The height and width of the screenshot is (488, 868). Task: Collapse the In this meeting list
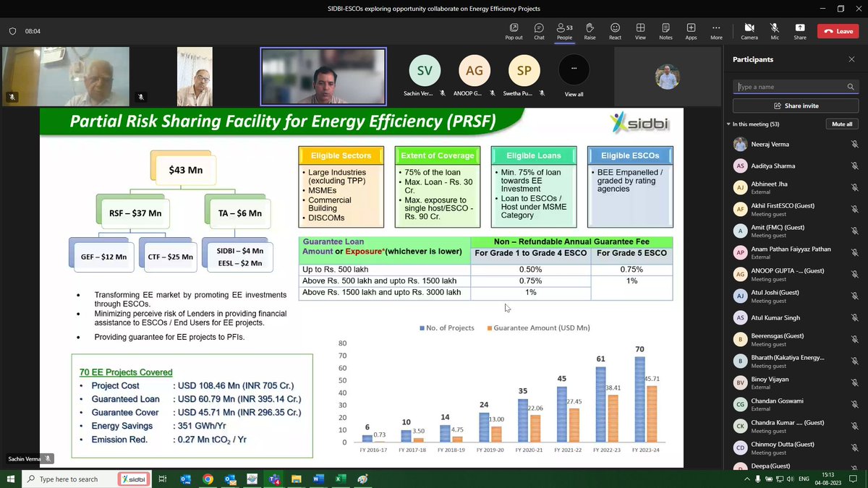click(x=729, y=124)
